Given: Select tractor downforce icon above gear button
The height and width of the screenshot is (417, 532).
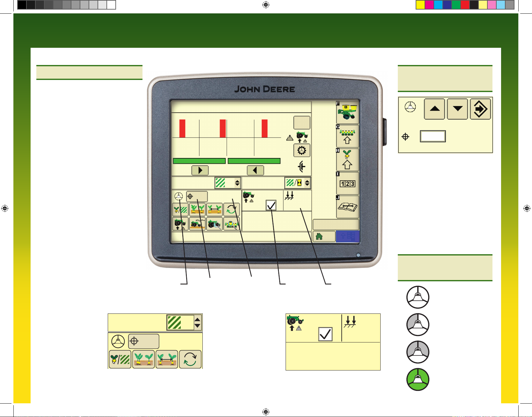Looking at the screenshot, I should (302, 137).
